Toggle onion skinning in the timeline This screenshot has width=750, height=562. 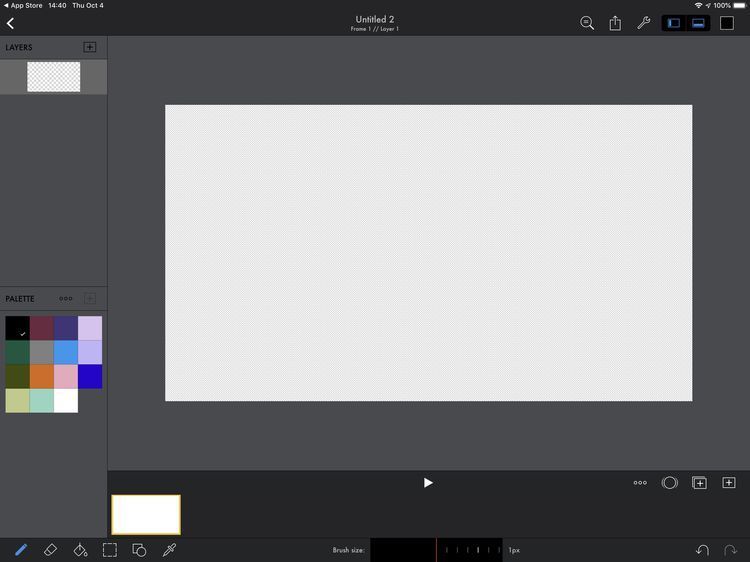tap(669, 483)
